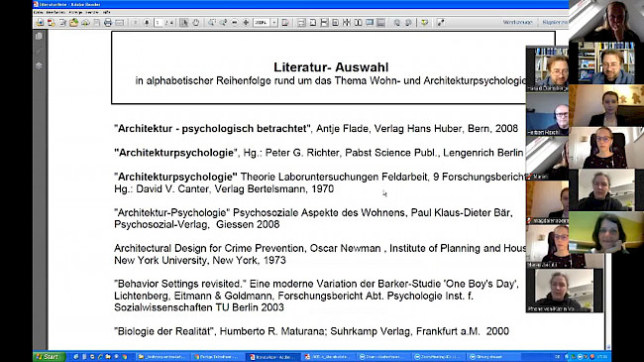This screenshot has height=362, width=644.
Task: Click 'Architectural Design for Crime Prevention' entry
Action: (209, 248)
